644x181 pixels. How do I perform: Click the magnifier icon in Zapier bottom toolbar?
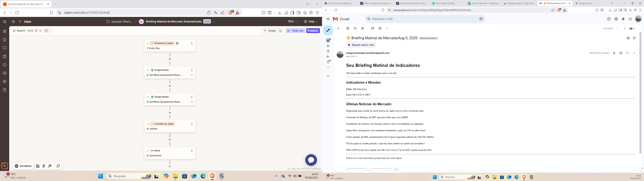pos(58,166)
